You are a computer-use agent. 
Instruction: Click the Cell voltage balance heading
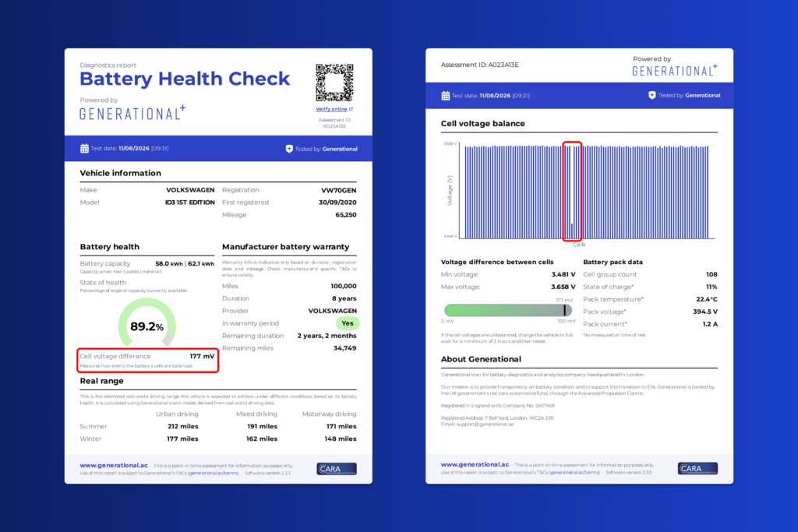[483, 124]
